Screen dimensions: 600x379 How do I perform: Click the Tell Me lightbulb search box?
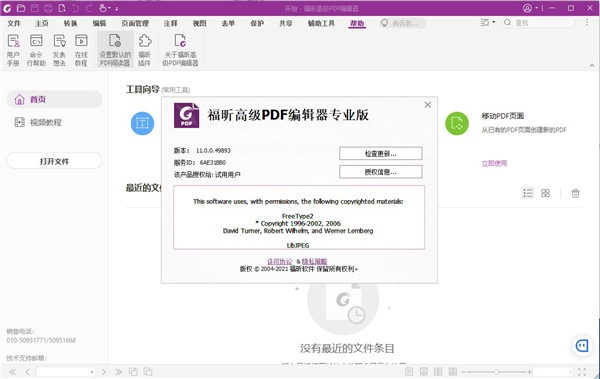pyautogui.click(x=403, y=23)
